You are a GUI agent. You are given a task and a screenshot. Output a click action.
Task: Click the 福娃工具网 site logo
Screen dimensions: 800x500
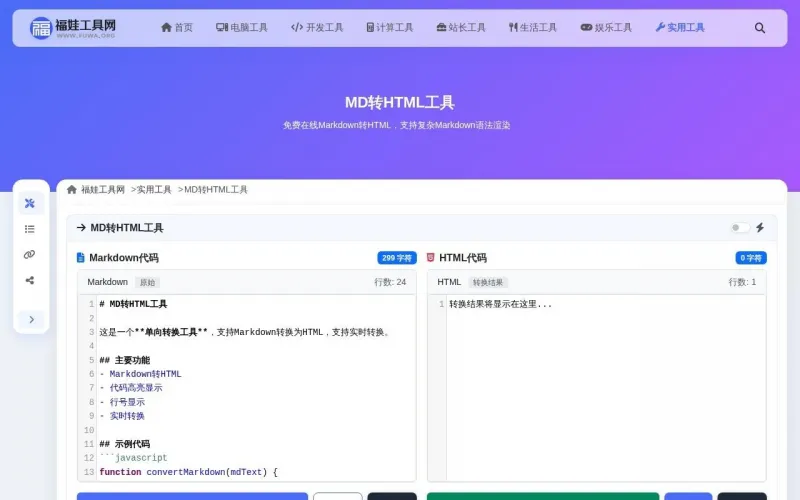pos(72,28)
